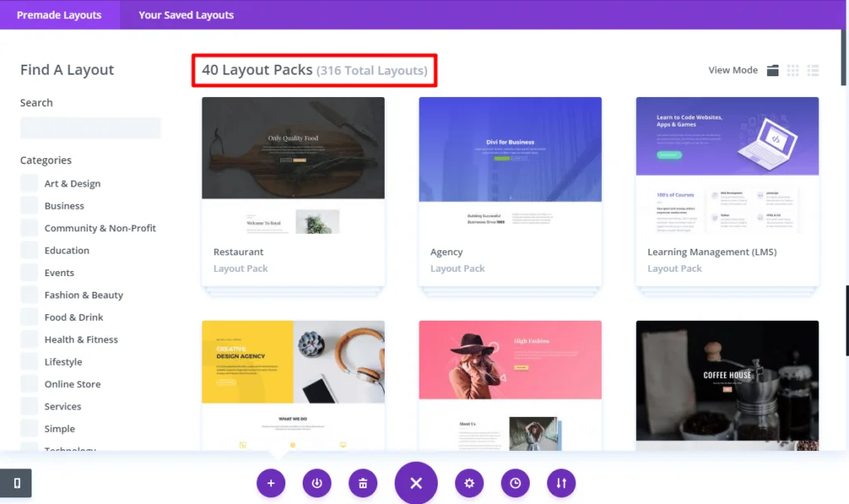Check the Lifestyle category checkbox

pos(29,361)
